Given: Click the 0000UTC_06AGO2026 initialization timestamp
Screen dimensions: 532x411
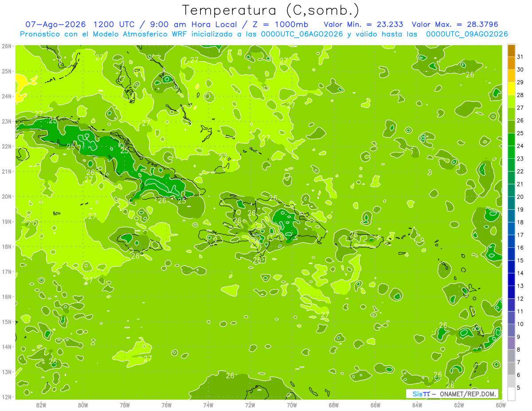Looking at the screenshot, I should pyautogui.click(x=302, y=34).
